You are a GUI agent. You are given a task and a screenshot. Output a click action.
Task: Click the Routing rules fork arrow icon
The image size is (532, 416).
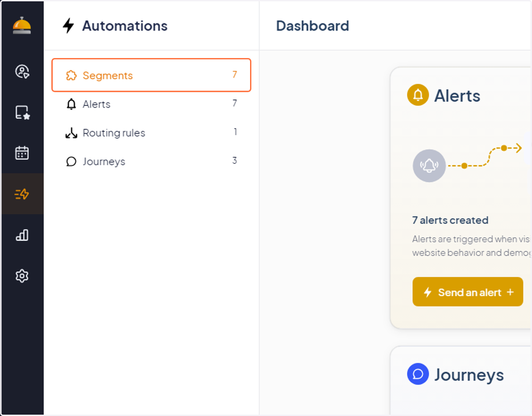71,133
